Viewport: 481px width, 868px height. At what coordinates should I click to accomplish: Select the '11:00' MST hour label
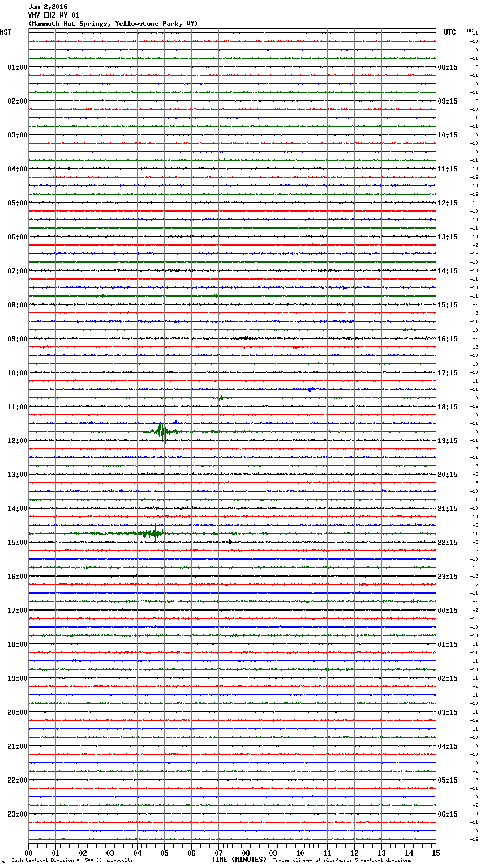[x=17, y=407]
